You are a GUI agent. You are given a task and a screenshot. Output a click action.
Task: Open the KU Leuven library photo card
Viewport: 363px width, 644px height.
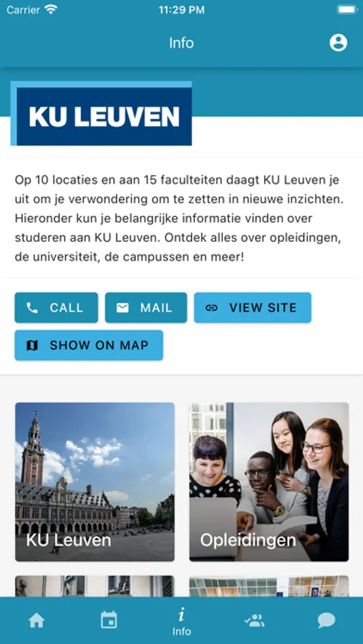click(95, 482)
